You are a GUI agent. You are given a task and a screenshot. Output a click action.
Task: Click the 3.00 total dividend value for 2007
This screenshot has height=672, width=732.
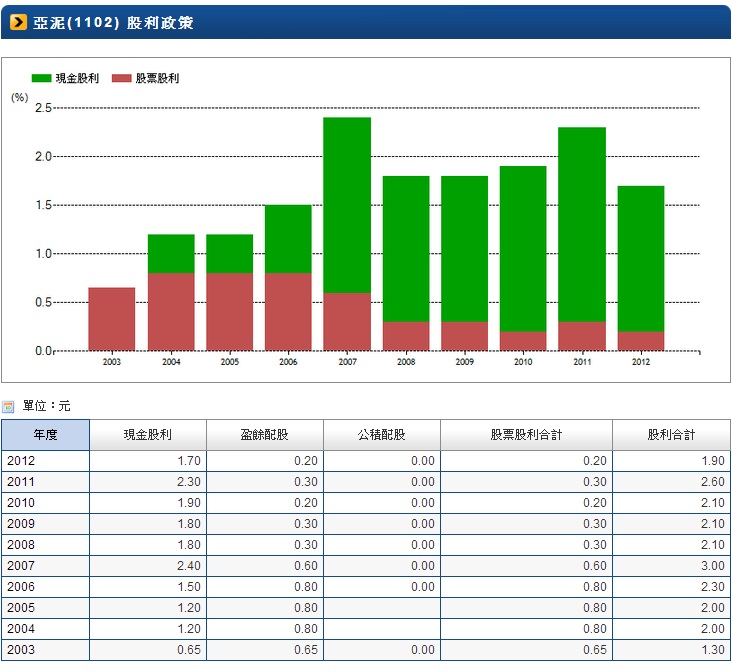pos(713,566)
